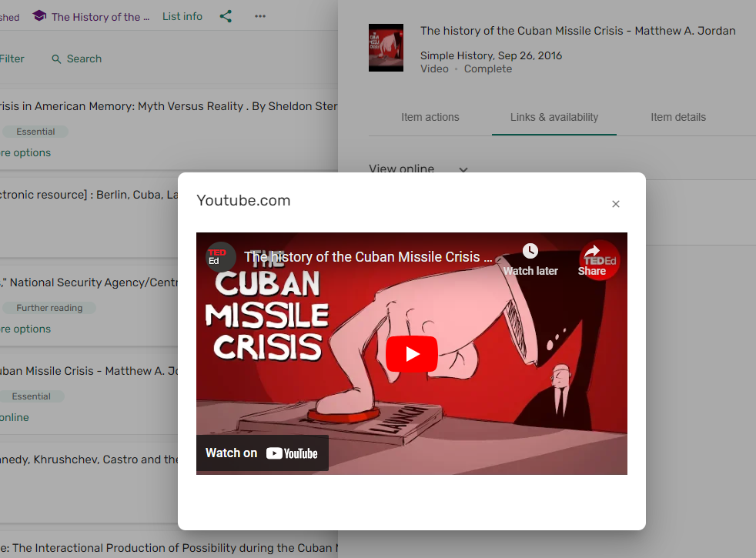Click the Watch later clock icon
The width and height of the screenshot is (756, 558).
click(530, 251)
